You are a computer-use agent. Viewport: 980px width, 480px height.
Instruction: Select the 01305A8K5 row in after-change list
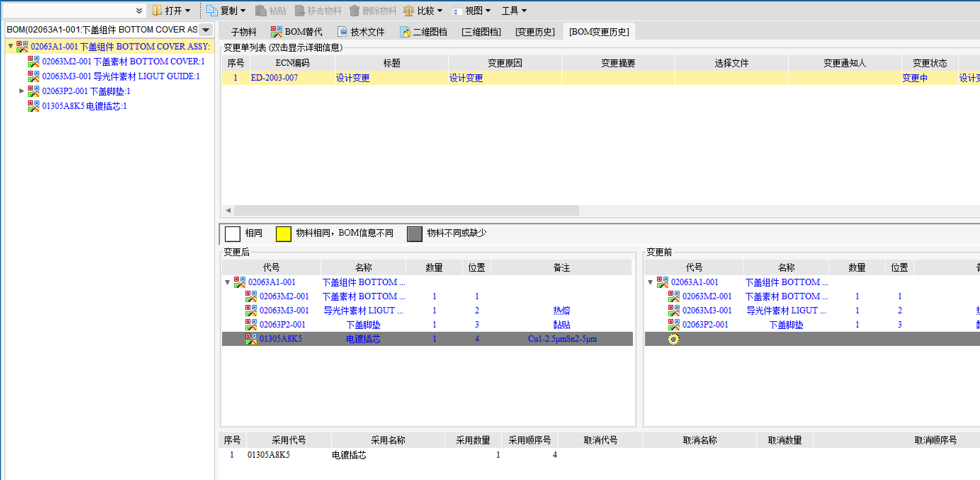281,339
